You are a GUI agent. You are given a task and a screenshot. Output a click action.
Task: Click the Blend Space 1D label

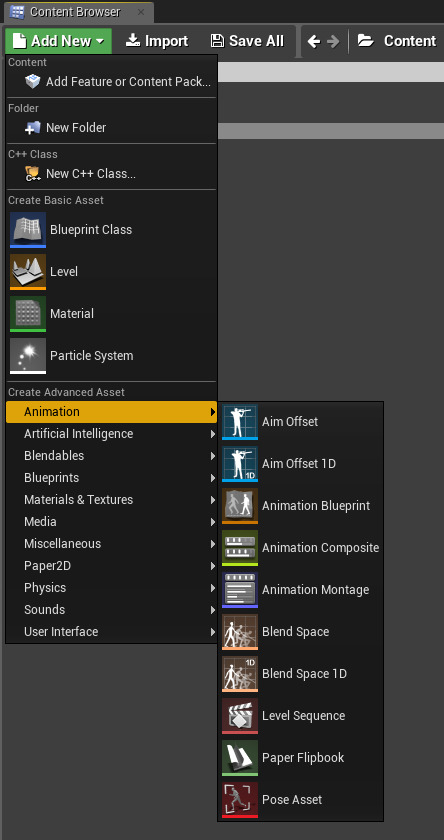(x=304, y=673)
